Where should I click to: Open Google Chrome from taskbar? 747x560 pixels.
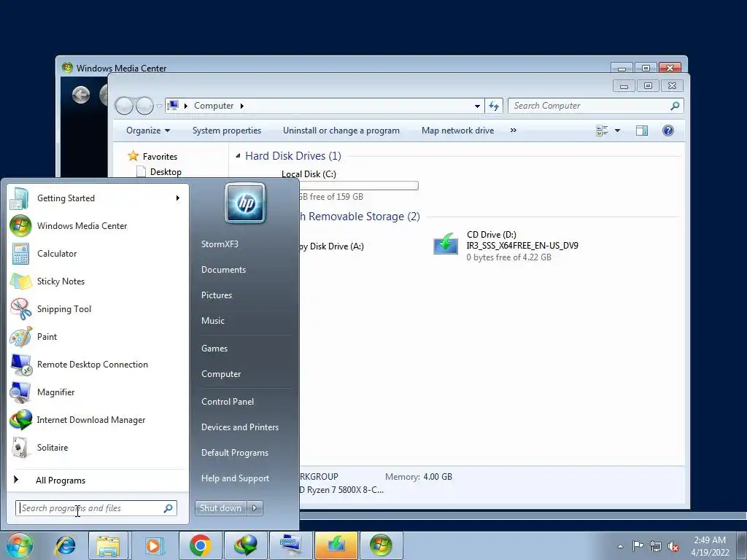point(200,545)
